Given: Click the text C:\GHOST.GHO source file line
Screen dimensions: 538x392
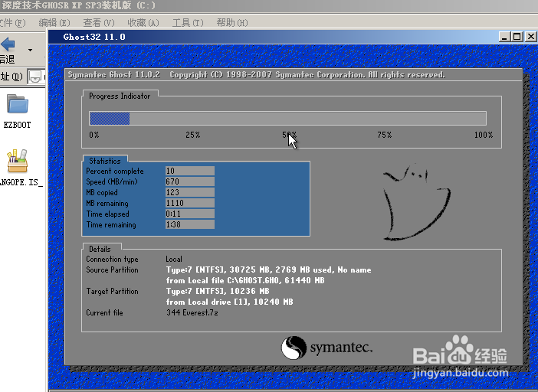Looking at the screenshot, I should tap(245, 280).
